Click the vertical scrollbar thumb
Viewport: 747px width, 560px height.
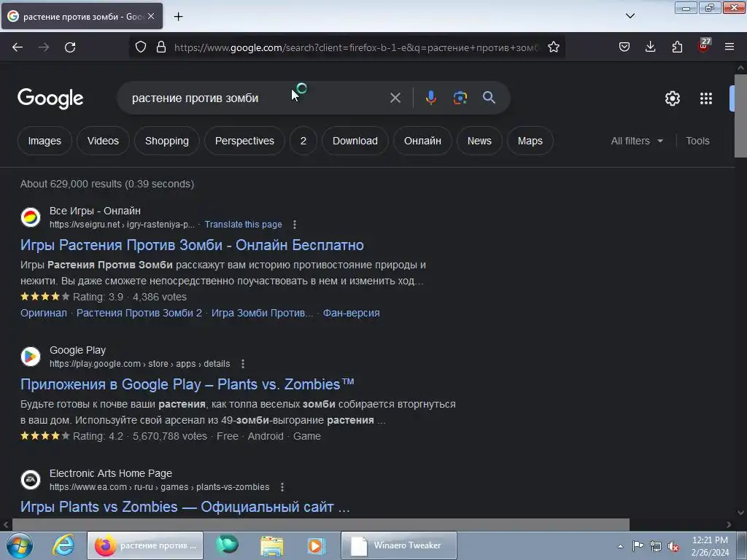740,115
